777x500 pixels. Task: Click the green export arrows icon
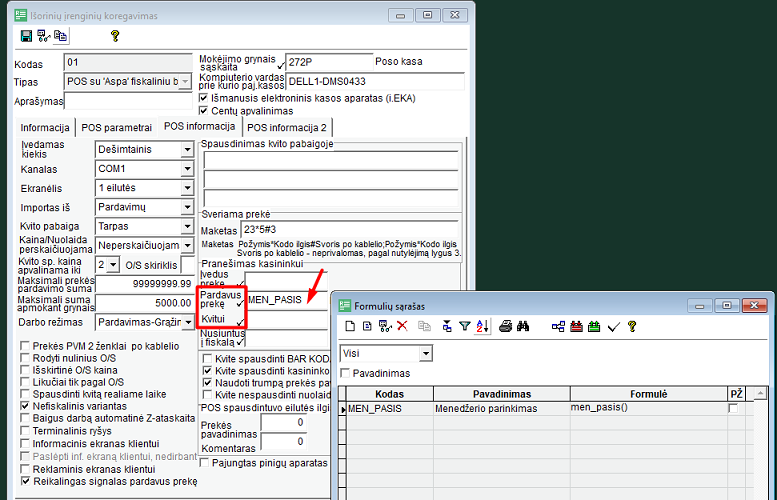point(594,326)
